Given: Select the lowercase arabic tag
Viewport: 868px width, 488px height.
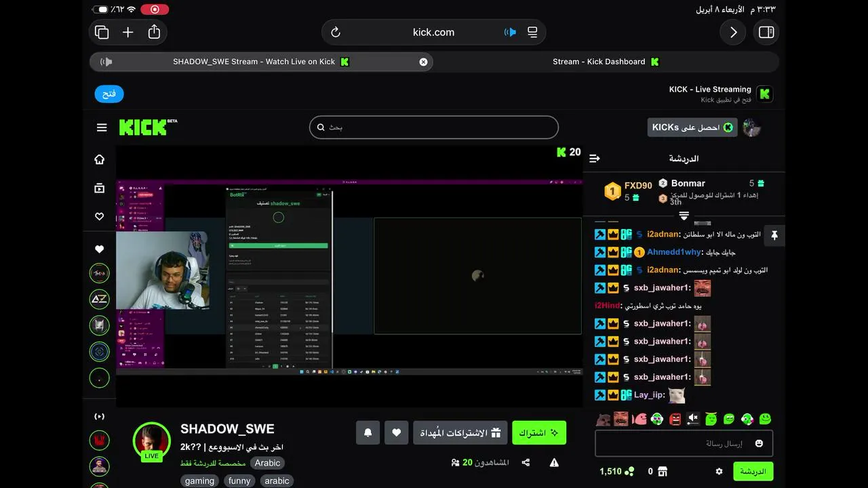Looking at the screenshot, I should click(x=277, y=481).
